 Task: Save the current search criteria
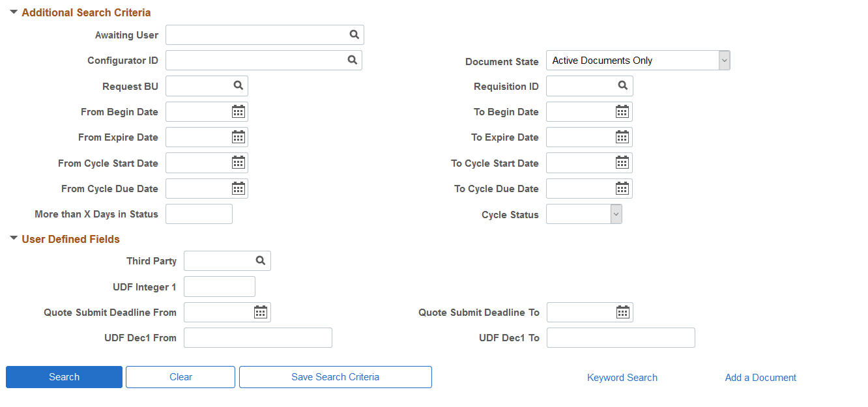click(335, 376)
